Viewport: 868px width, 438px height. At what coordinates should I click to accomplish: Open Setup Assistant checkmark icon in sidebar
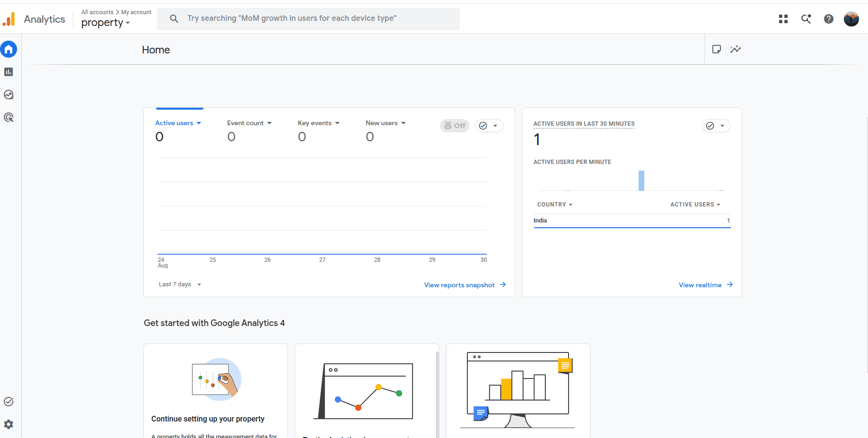coord(9,402)
